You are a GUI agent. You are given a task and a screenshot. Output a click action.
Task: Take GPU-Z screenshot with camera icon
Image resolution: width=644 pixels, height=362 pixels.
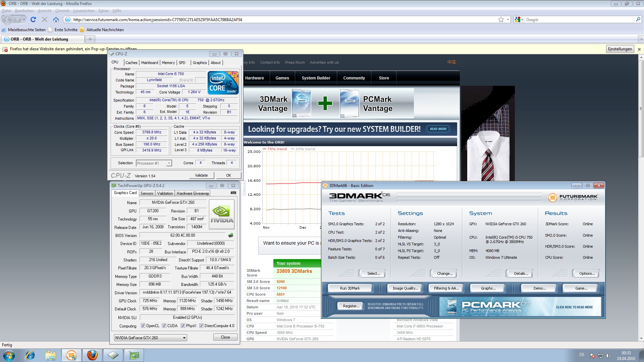tap(233, 193)
